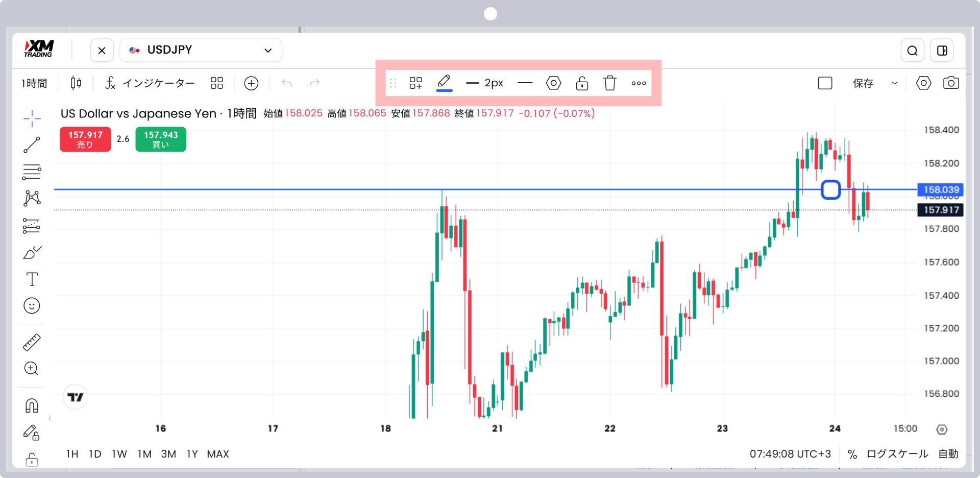Image resolution: width=980 pixels, height=478 pixels.
Task: Open candlestick chart style selector
Action: (x=76, y=83)
